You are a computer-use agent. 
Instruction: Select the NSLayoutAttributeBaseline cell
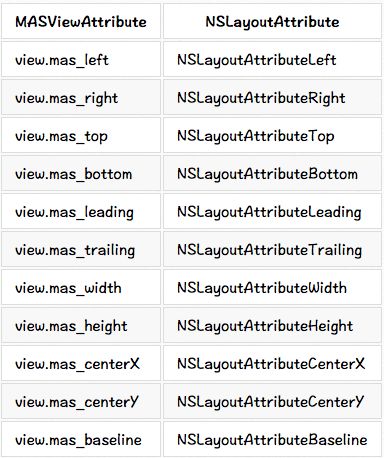tap(272, 440)
